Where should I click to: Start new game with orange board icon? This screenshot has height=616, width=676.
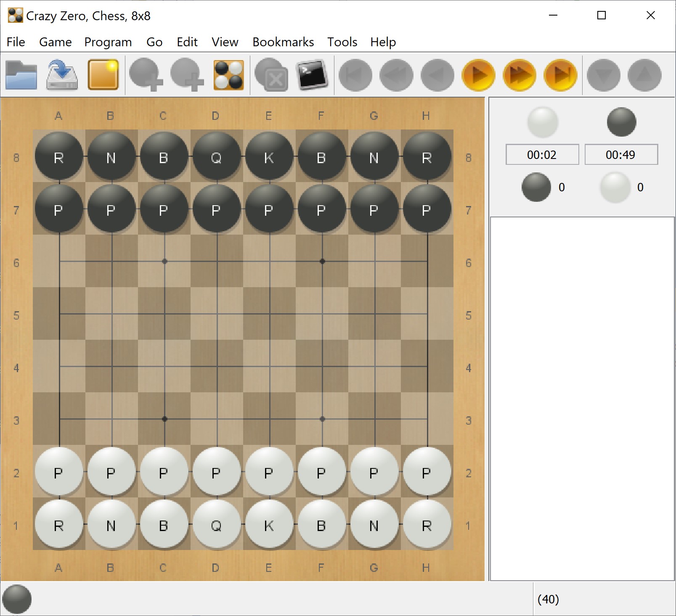pyautogui.click(x=103, y=75)
